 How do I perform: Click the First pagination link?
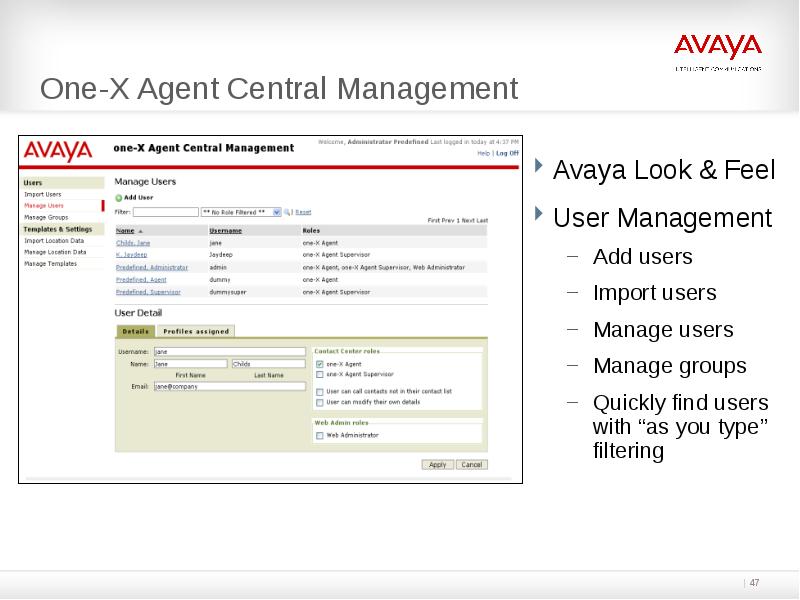point(433,221)
